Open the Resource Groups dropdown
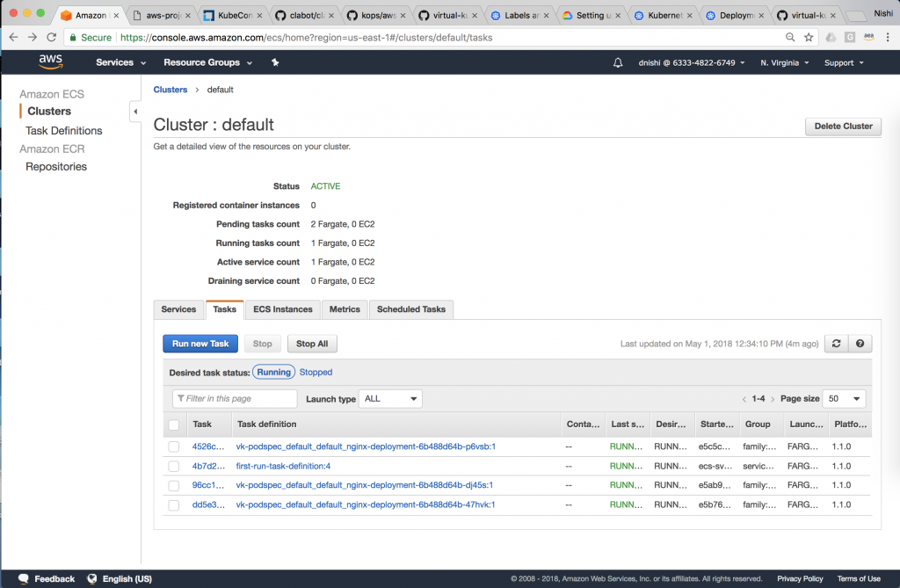The image size is (900, 588). [207, 62]
